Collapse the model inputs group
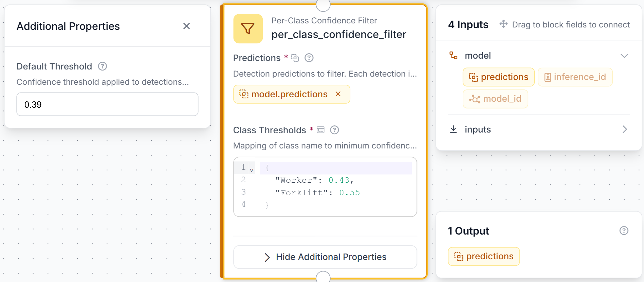The height and width of the screenshot is (282, 644). 624,56
